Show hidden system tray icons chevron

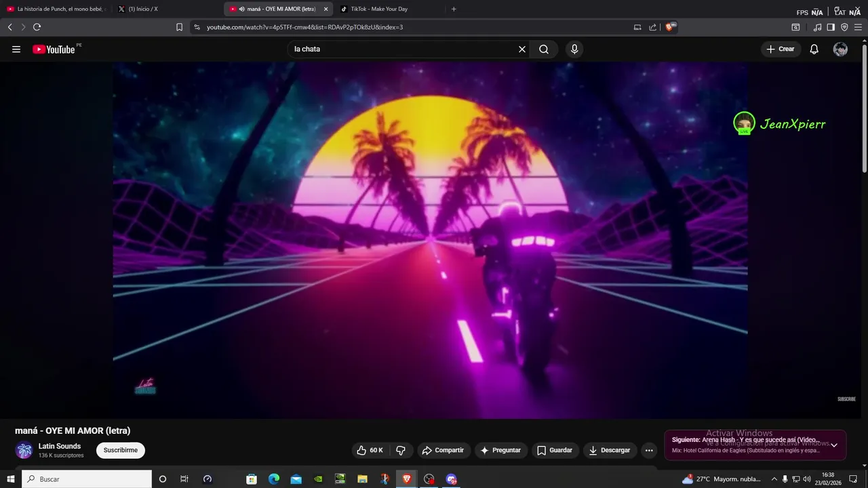(774, 479)
